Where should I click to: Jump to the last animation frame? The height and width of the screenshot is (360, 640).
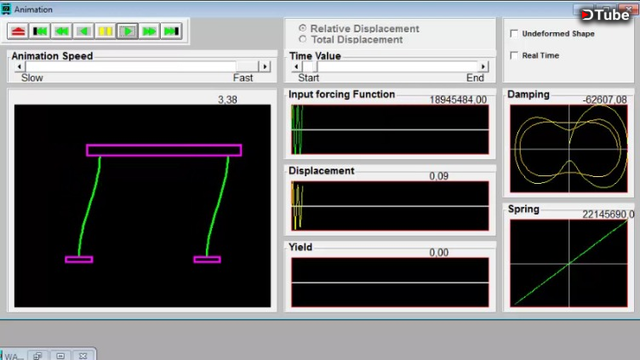(171, 31)
